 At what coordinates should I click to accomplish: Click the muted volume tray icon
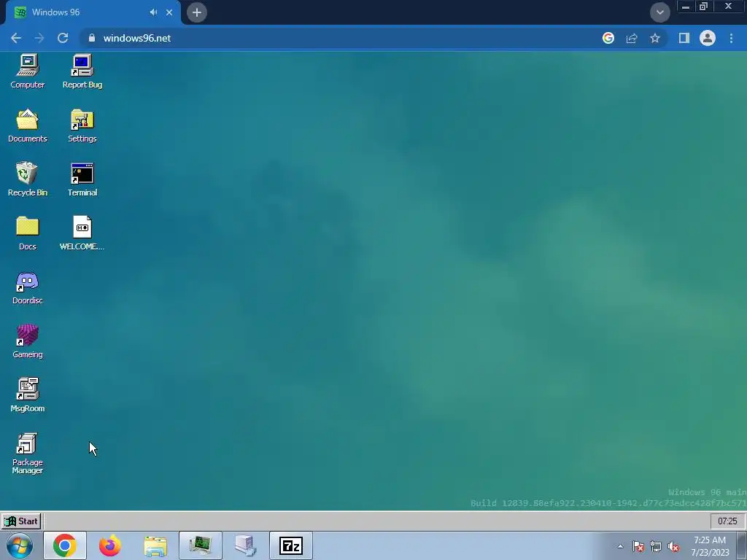pyautogui.click(x=673, y=547)
